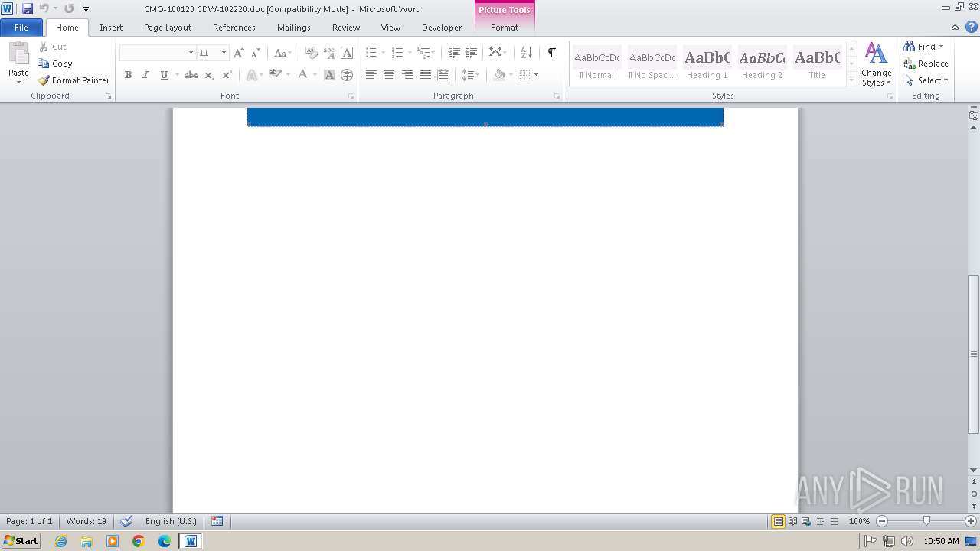980x551 pixels.
Task: Toggle Subscript formatting
Action: [x=209, y=75]
